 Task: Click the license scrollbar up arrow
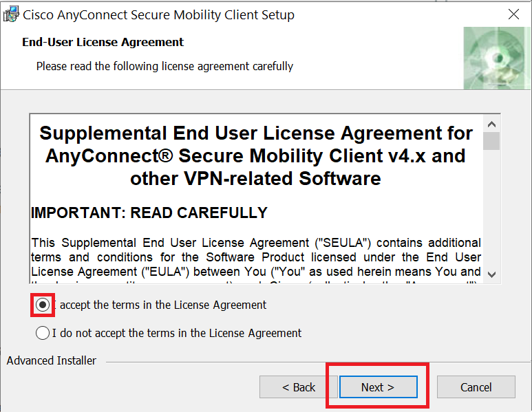coord(491,124)
